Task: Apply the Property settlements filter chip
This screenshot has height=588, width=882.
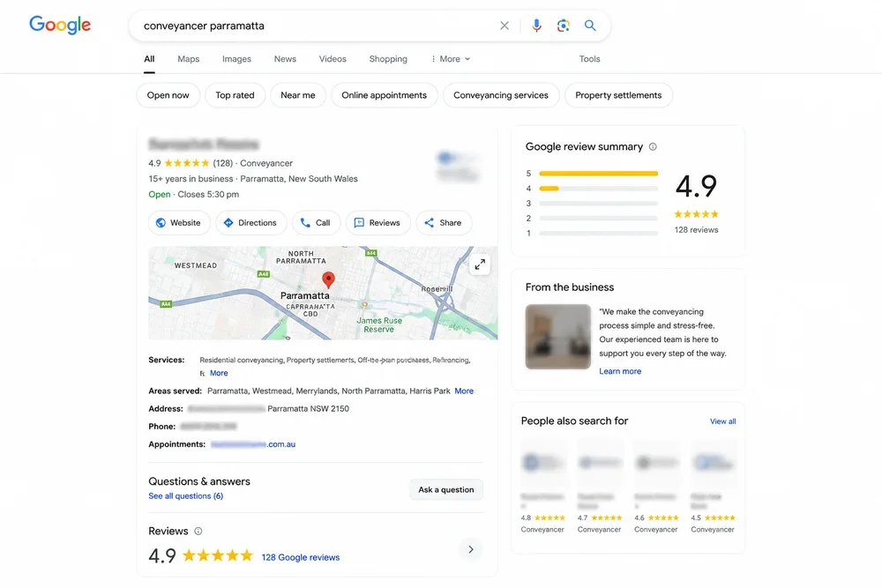Action: coord(619,95)
